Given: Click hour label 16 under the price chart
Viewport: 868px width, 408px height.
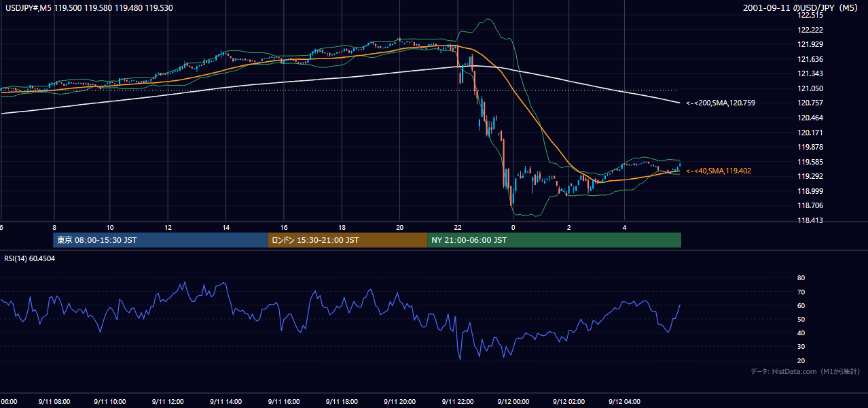Looking at the screenshot, I should click(x=284, y=228).
